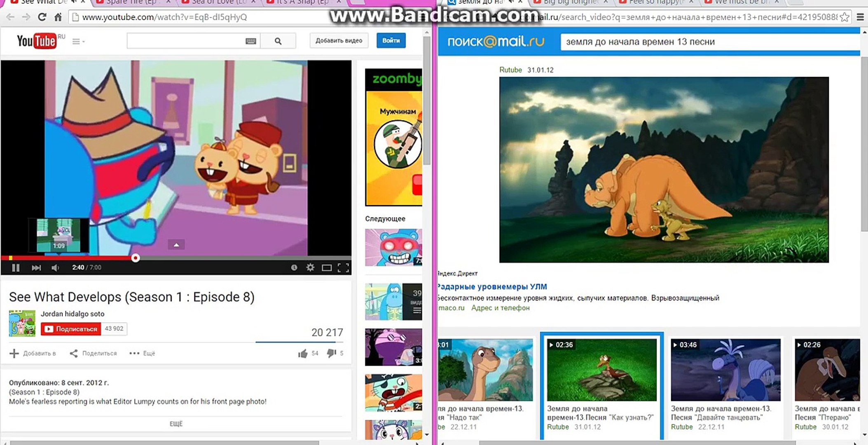Open Chrome menu in right window
868x445 pixels.
tap(860, 17)
